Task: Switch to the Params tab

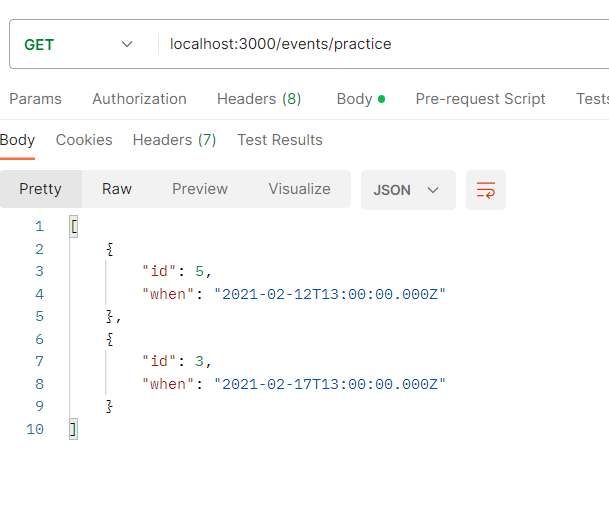Action: coord(35,99)
